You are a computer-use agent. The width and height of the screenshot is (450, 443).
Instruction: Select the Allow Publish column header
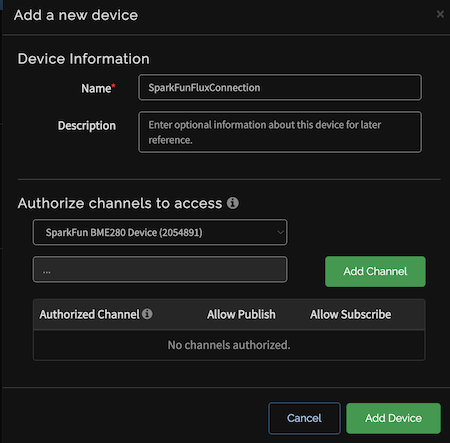pyautogui.click(x=241, y=314)
